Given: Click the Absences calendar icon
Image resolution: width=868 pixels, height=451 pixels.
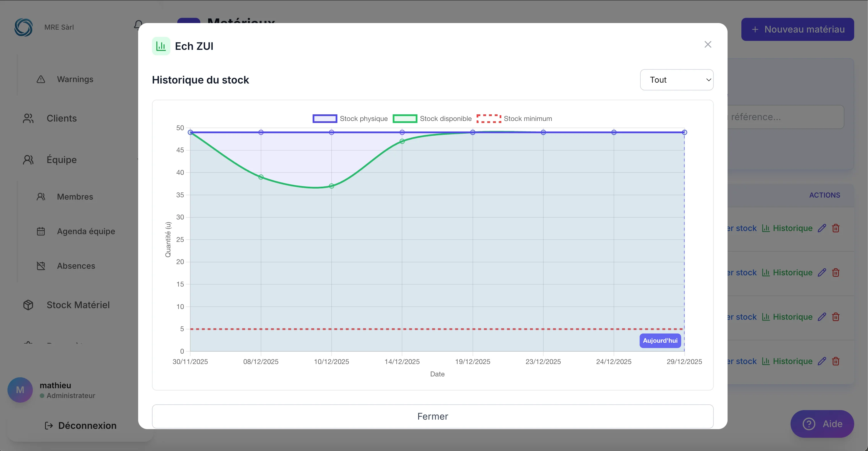Looking at the screenshot, I should tap(41, 266).
